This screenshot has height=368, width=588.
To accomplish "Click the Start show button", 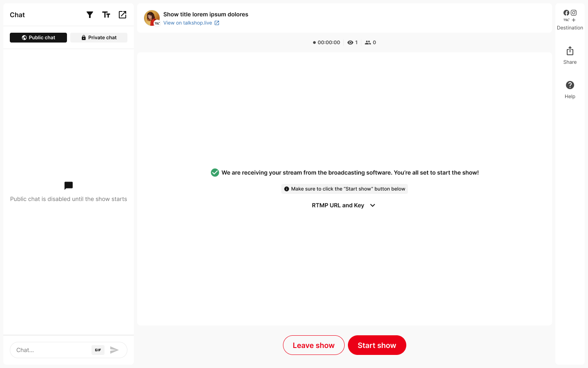I will click(377, 345).
